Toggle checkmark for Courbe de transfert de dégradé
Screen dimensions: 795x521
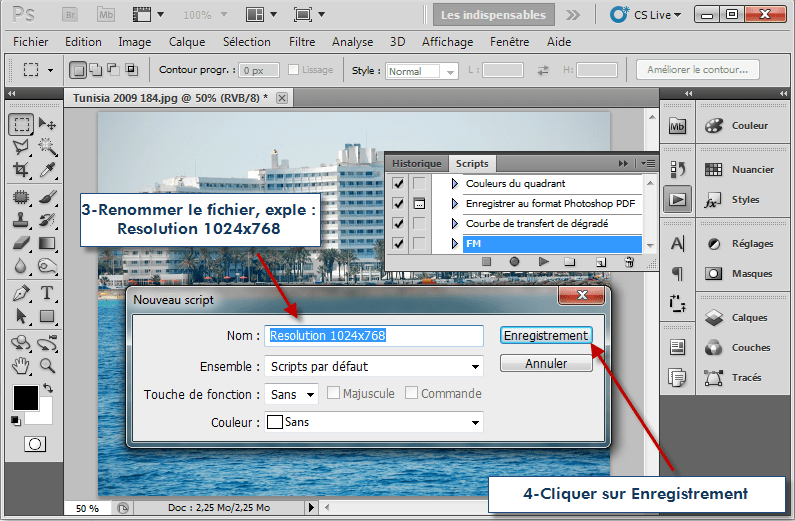(399, 224)
